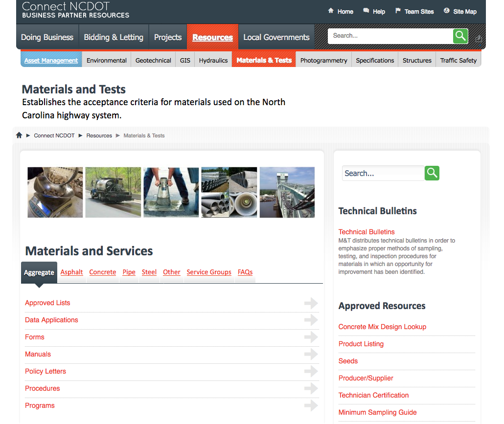
Task: Switch to the Asphalt tab
Action: coord(71,272)
